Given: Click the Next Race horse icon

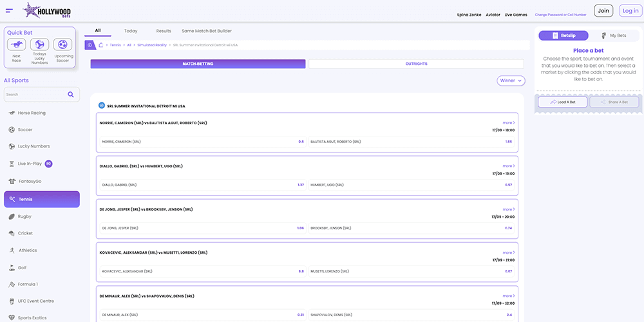Looking at the screenshot, I should click(16, 45).
